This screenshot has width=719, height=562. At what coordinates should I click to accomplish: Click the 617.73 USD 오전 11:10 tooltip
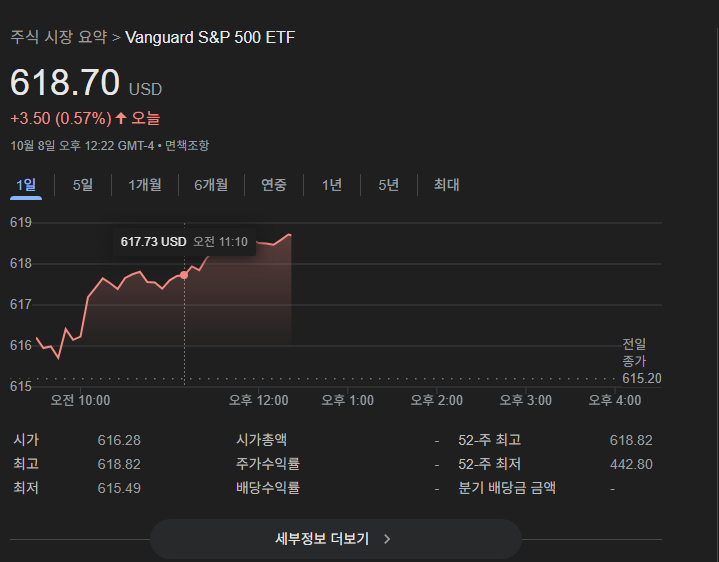coord(184,242)
